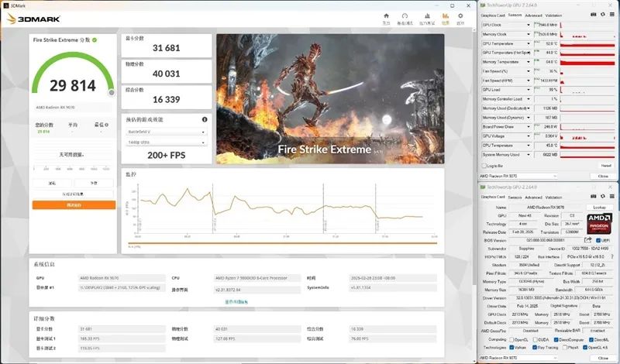Viewport: 620px width, 364px height.
Task: Click refresh icon in upper GPU-Z window
Action: coord(603,15)
